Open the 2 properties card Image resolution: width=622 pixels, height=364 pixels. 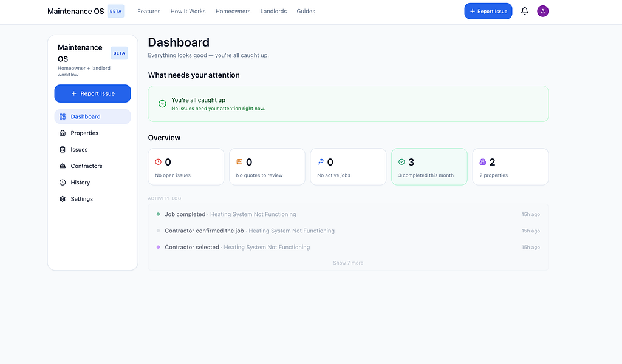coord(510,167)
